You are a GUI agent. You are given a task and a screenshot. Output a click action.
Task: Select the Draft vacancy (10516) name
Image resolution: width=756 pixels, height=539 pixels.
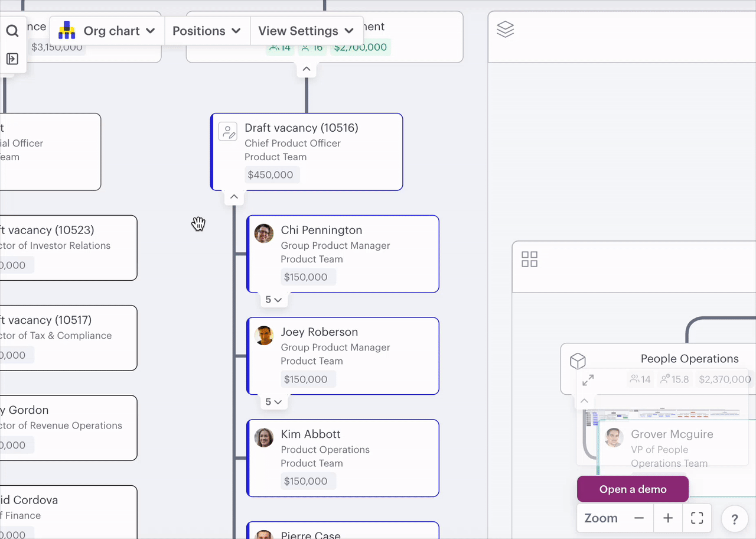pyautogui.click(x=301, y=128)
